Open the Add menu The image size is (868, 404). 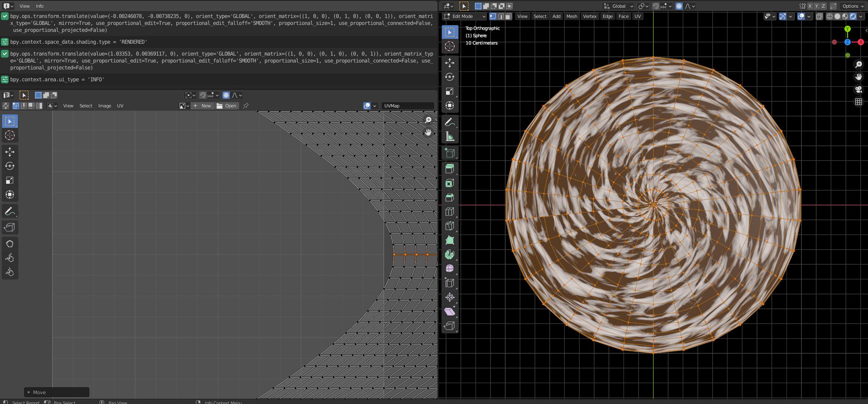tap(556, 16)
